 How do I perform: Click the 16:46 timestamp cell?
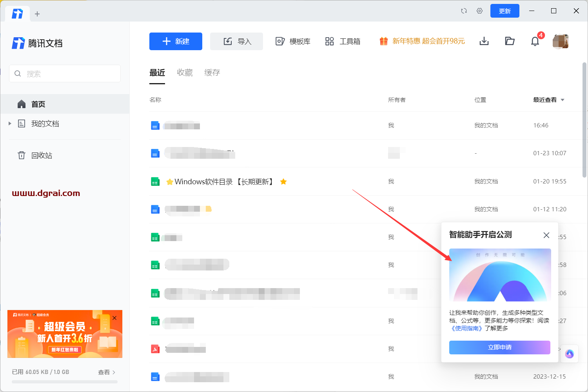(541, 125)
